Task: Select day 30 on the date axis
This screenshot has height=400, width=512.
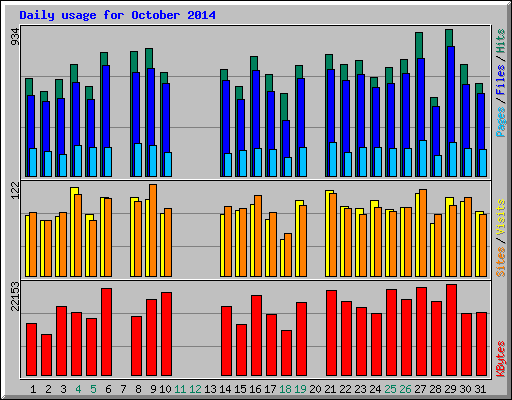Action: click(465, 389)
